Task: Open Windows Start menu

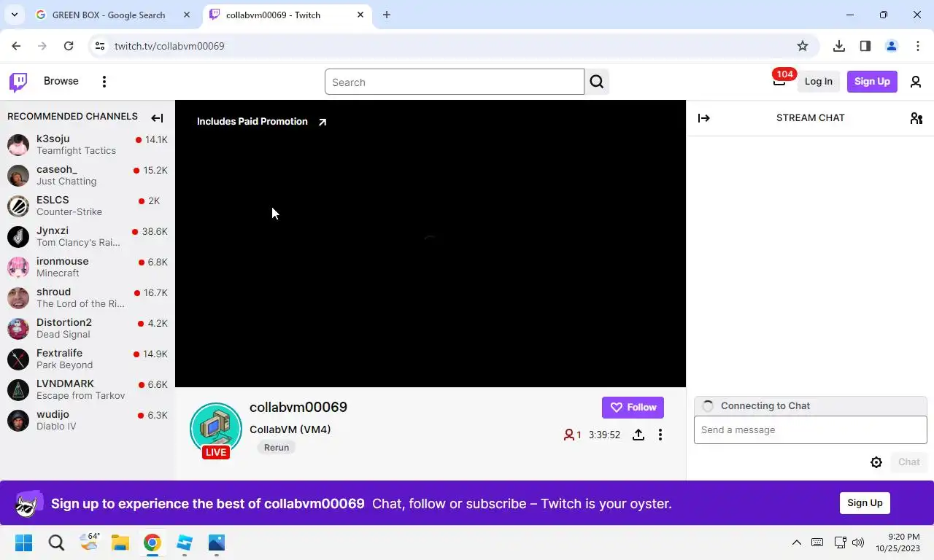Action: [23, 542]
